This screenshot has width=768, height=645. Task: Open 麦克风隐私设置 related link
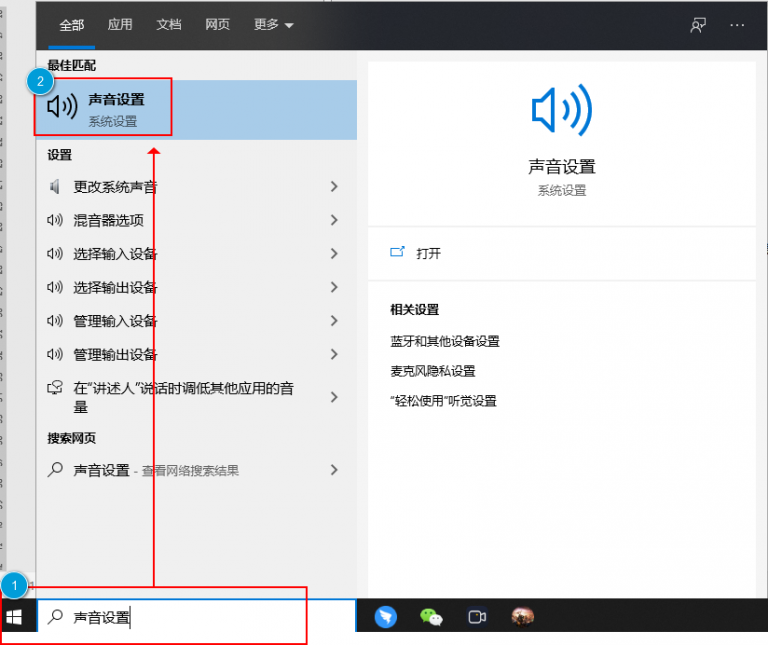[x=432, y=371]
